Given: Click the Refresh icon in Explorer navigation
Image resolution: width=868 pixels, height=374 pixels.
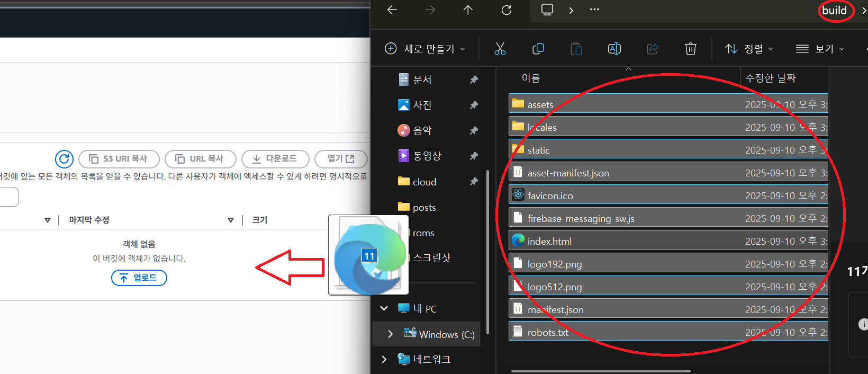Looking at the screenshot, I should pos(507,10).
